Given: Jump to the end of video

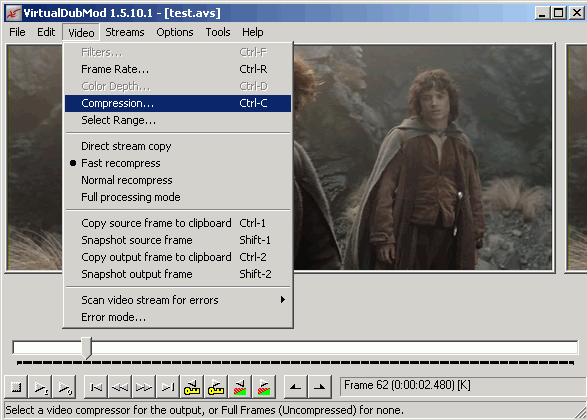Looking at the screenshot, I should pos(168,387).
